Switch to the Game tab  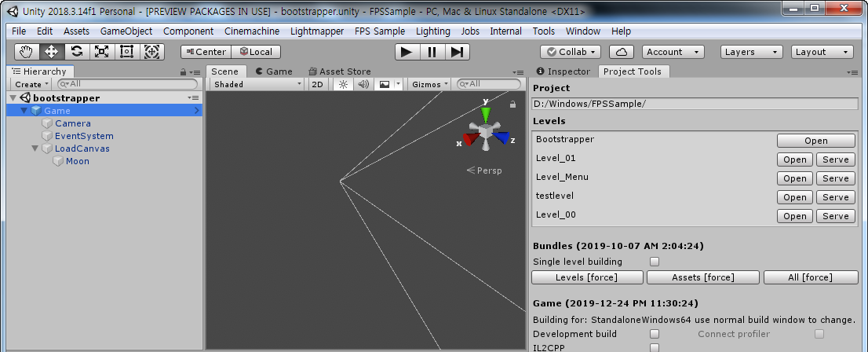pyautogui.click(x=273, y=71)
